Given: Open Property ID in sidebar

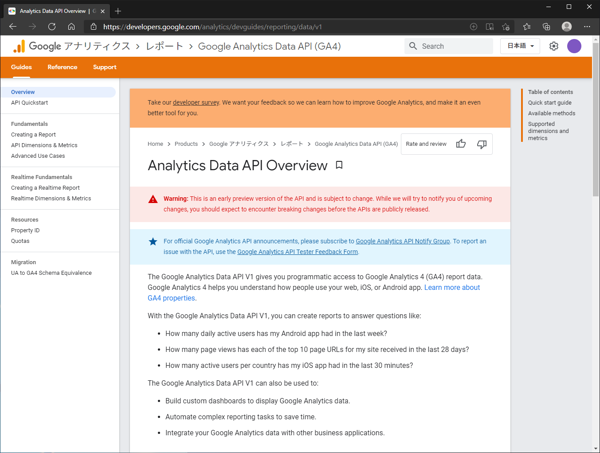Looking at the screenshot, I should [x=25, y=230].
